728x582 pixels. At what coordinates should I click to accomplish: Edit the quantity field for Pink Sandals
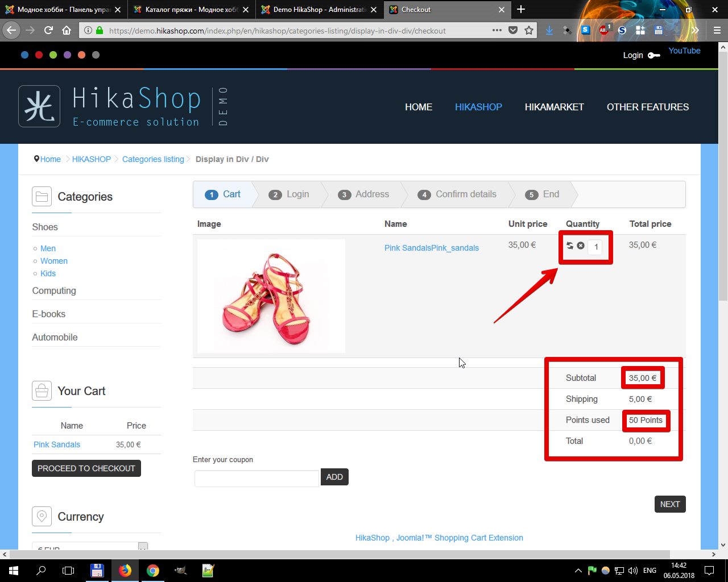click(x=595, y=247)
